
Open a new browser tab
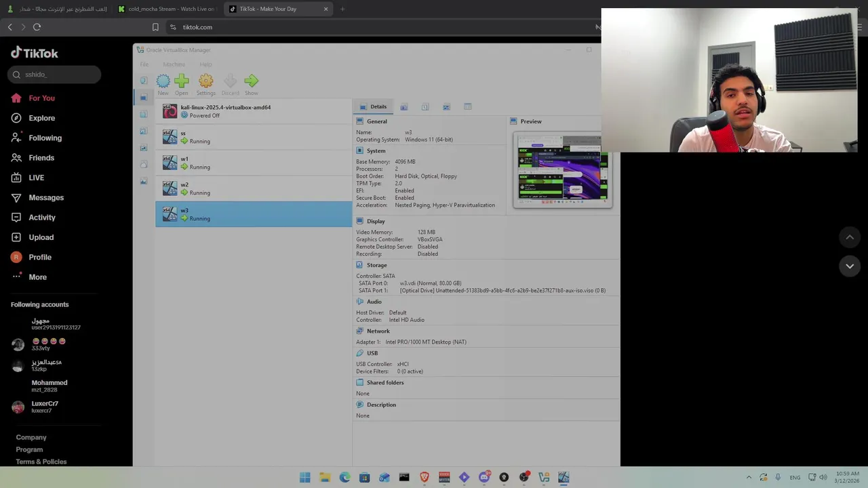[x=342, y=9]
